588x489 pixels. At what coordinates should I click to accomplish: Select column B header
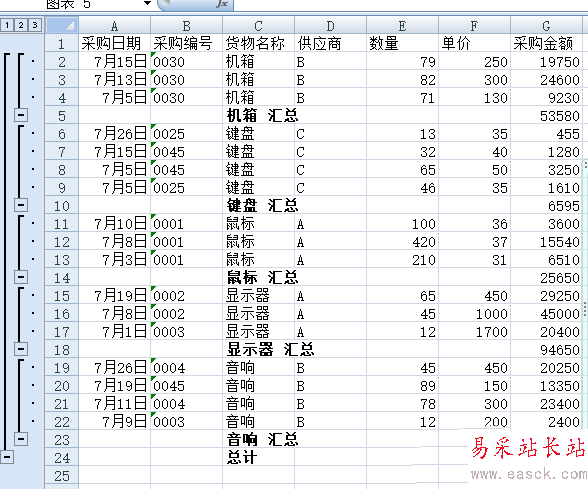(186, 26)
